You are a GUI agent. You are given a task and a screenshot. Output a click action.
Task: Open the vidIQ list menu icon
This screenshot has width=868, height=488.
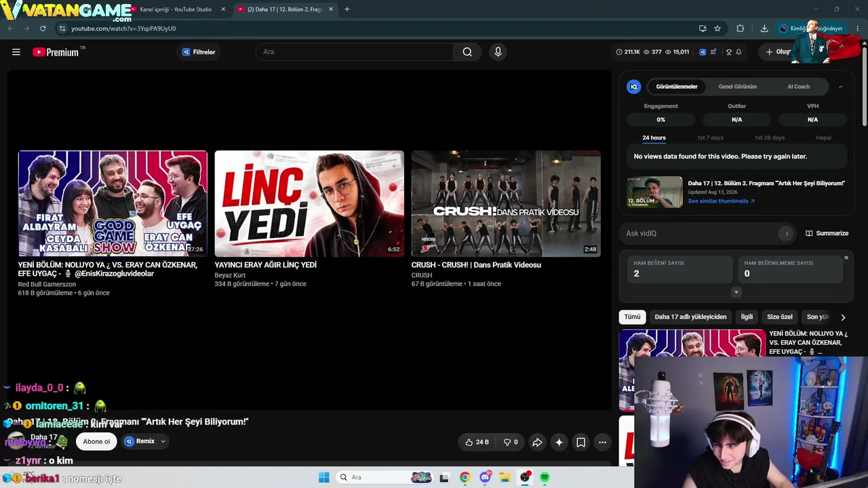[x=713, y=52]
